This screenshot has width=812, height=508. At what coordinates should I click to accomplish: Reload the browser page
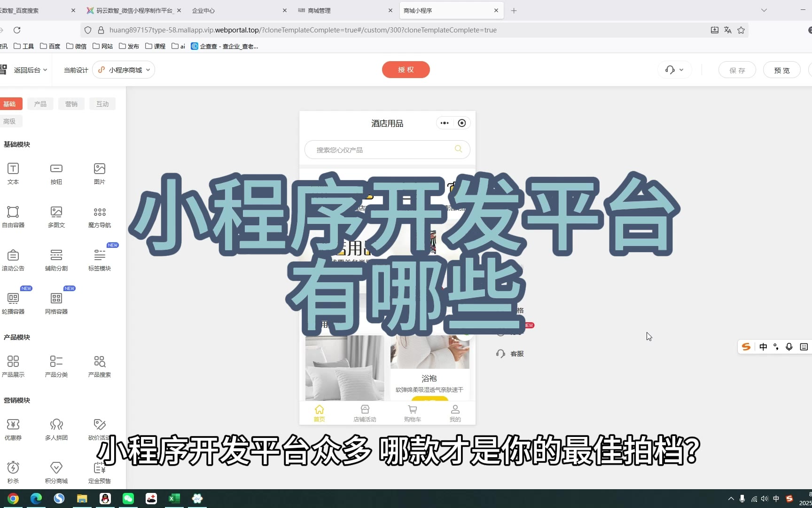[x=17, y=30]
